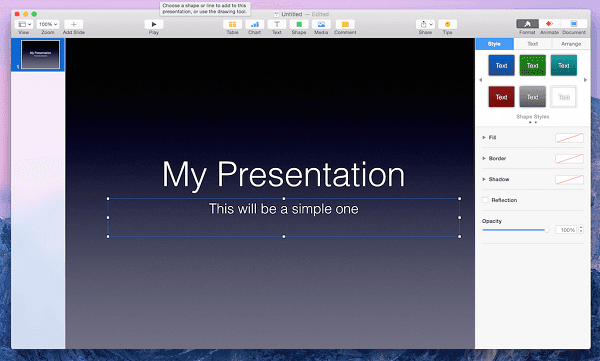
Task: Switch to the Arrange tab
Action: point(571,44)
